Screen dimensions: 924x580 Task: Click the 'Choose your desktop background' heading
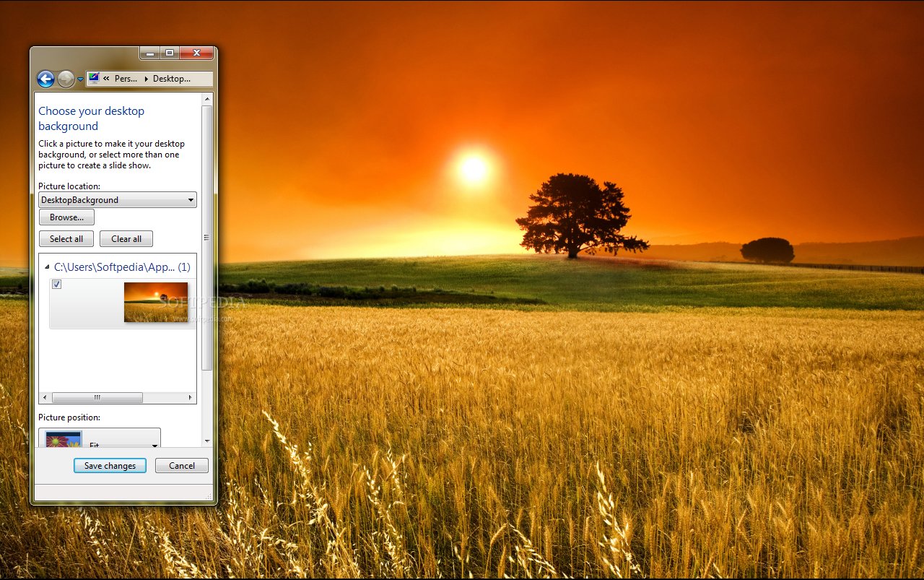tap(92, 118)
